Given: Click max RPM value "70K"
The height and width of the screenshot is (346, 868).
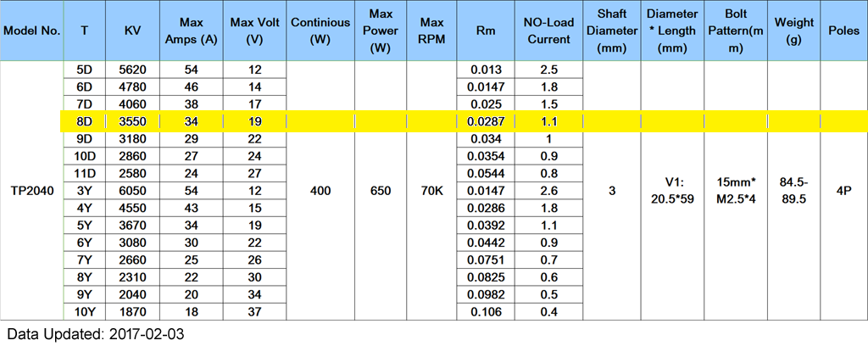Looking at the screenshot, I should click(431, 191).
